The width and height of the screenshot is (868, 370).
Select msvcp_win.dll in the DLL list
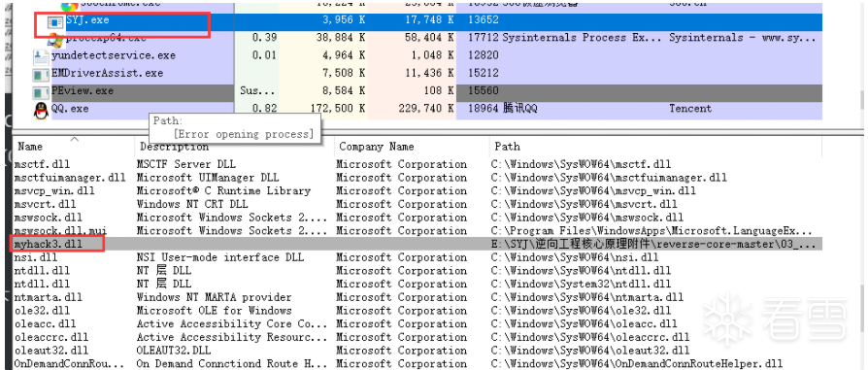click(54, 191)
